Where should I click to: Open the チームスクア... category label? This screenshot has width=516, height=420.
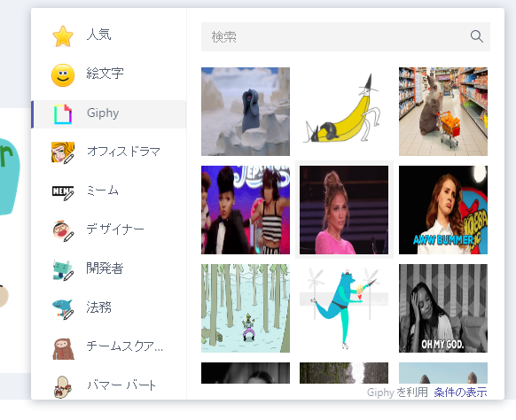pos(124,346)
